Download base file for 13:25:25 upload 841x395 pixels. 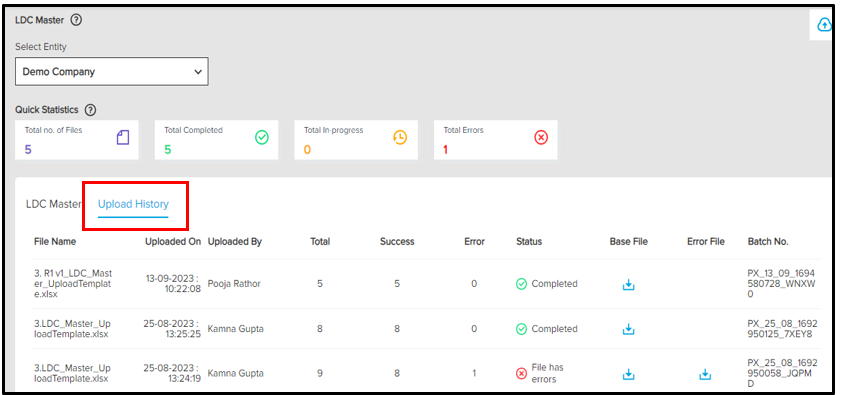tap(628, 330)
